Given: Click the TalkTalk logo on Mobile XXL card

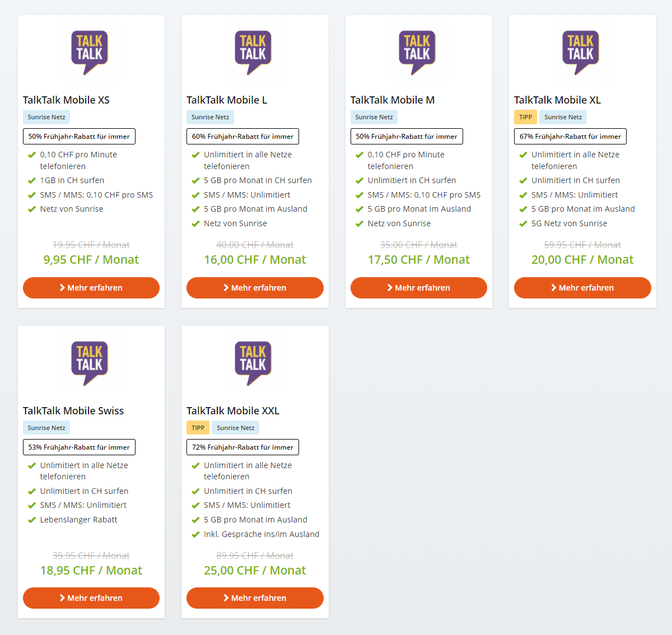Looking at the screenshot, I should (253, 363).
